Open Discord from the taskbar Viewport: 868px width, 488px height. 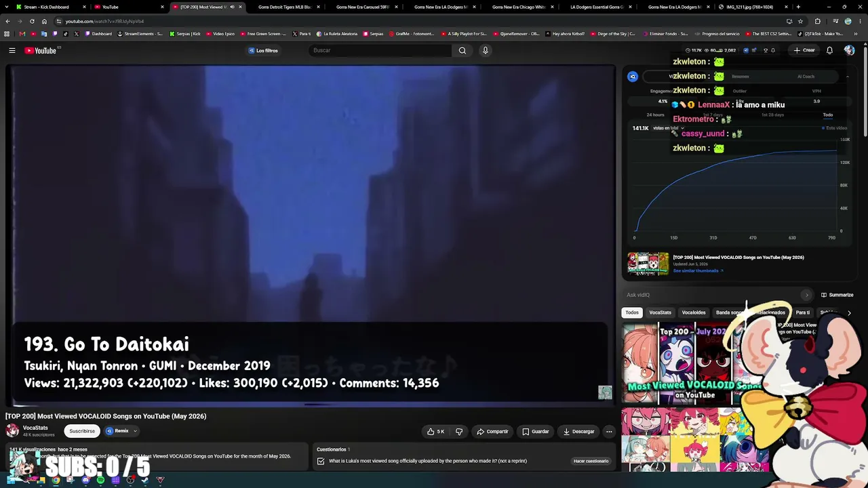coord(85,480)
